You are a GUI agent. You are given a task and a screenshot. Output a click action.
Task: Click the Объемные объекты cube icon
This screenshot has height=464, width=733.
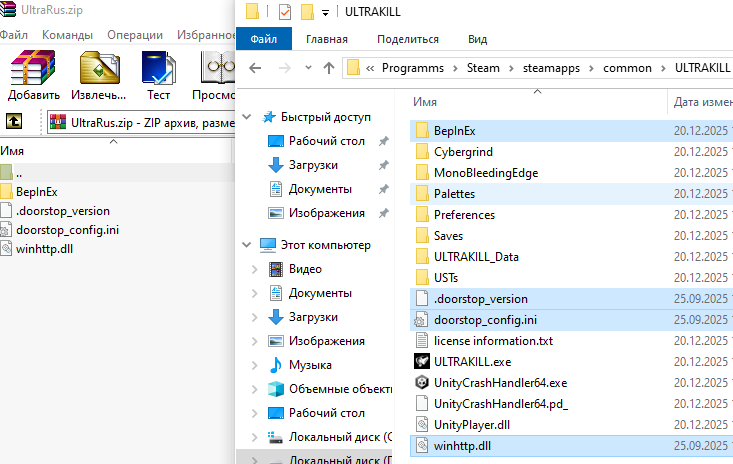(x=276, y=389)
